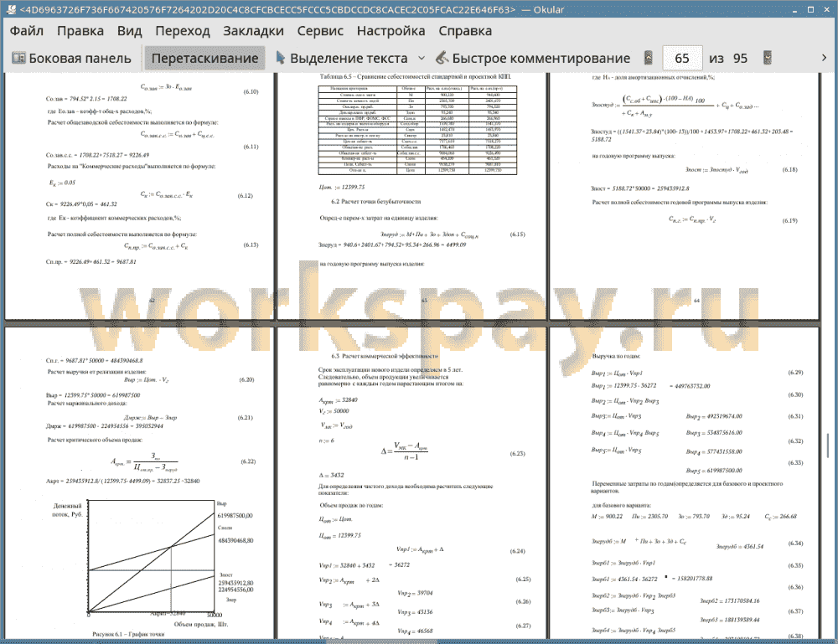This screenshot has height=644, width=838.
Task: Click the Таблица 6.5 table on page 63
Action: coord(417,130)
